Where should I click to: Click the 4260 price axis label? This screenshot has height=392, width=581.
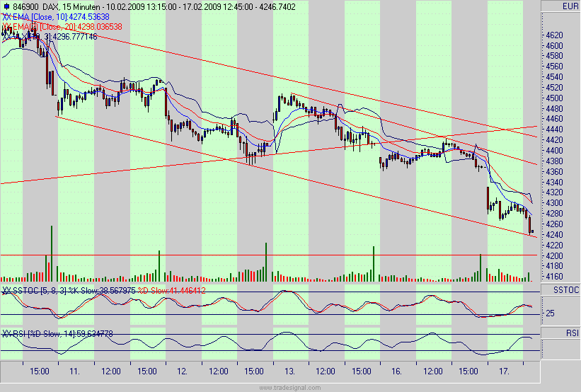coord(555,224)
